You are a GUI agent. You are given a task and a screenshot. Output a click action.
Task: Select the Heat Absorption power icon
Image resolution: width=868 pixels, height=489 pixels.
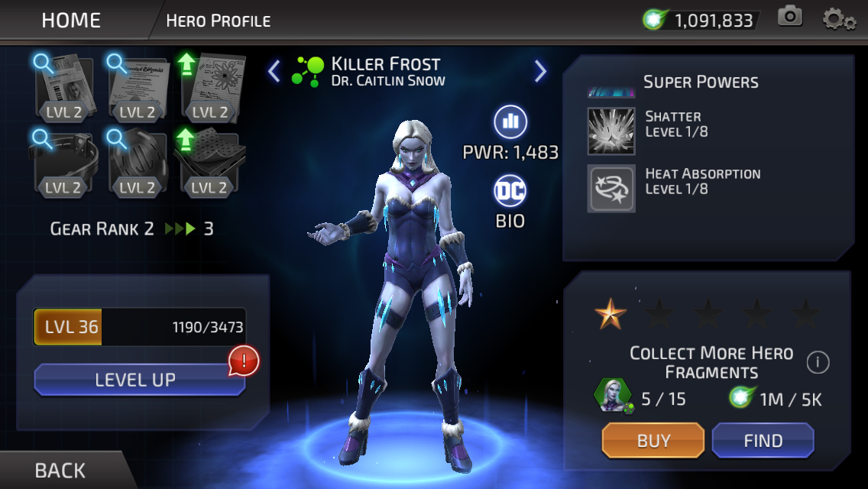pyautogui.click(x=611, y=189)
